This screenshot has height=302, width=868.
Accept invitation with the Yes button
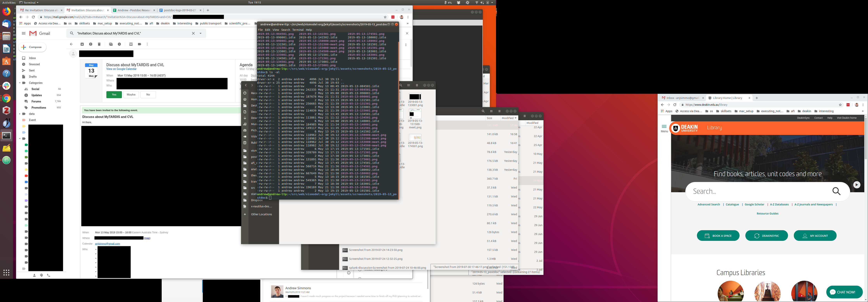(x=114, y=95)
